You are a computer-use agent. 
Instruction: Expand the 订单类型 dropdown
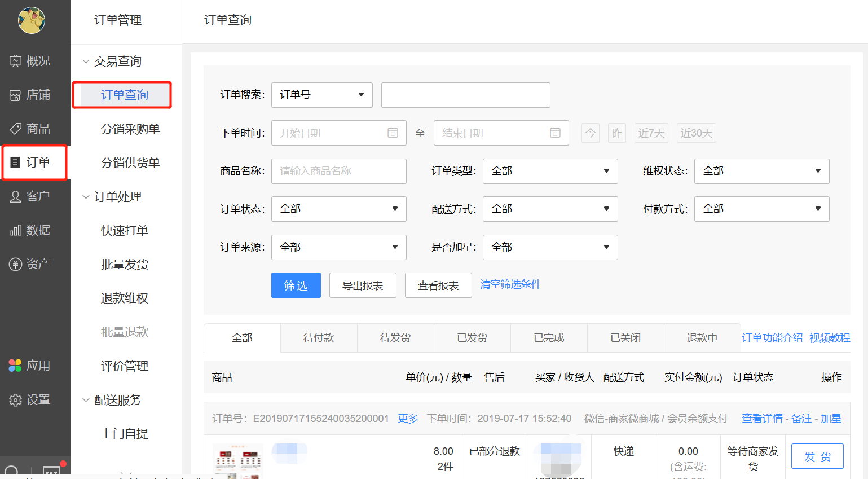click(550, 171)
